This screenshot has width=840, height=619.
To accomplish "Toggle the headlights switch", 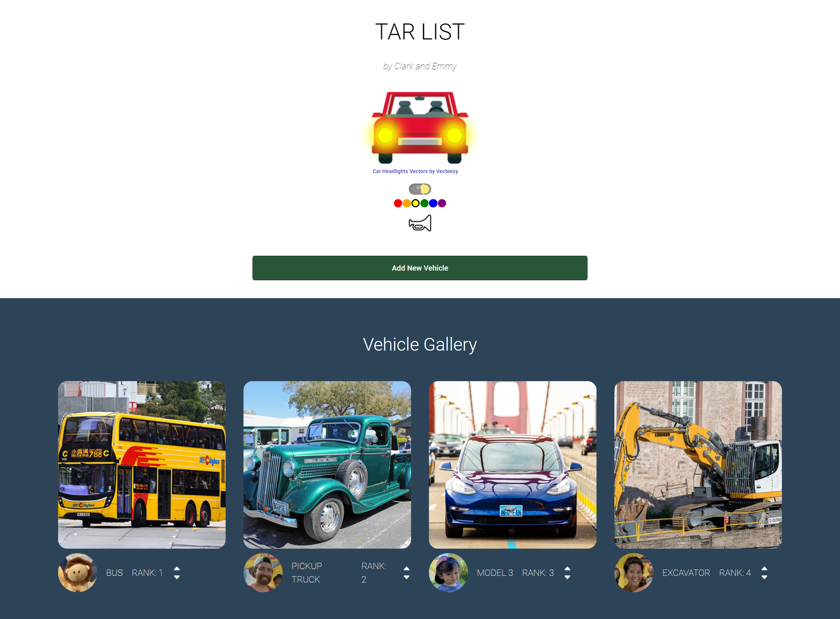I will click(420, 189).
